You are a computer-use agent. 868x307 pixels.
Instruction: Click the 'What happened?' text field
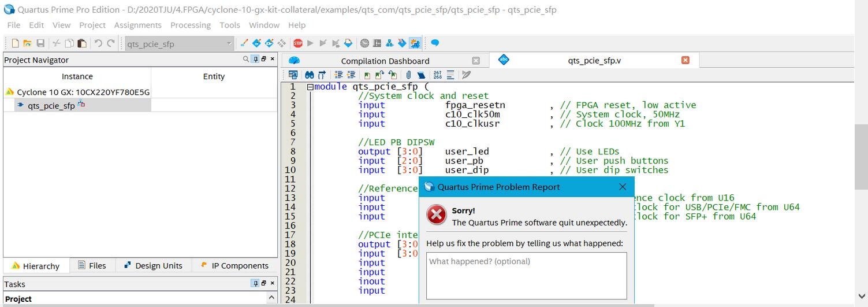[x=526, y=275]
